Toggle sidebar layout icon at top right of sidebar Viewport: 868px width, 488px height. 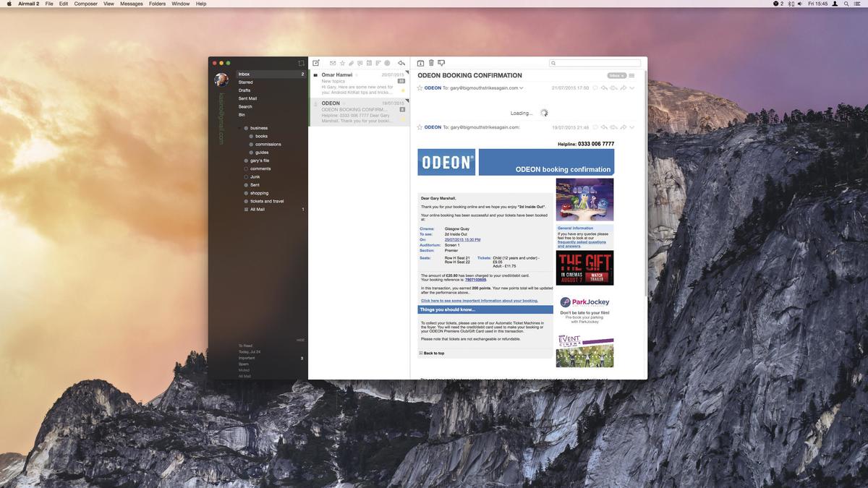click(x=302, y=64)
